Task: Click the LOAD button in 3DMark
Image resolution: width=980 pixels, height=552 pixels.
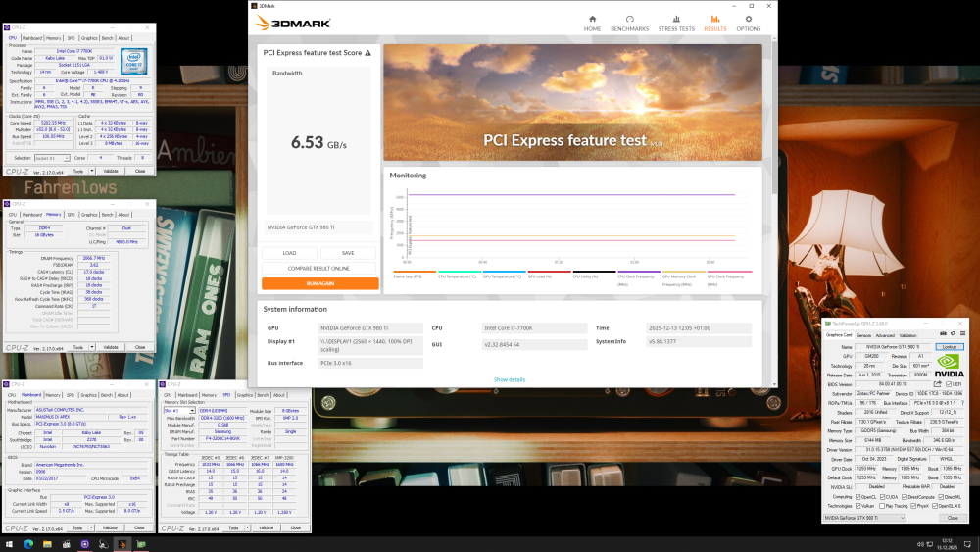Action: point(289,253)
